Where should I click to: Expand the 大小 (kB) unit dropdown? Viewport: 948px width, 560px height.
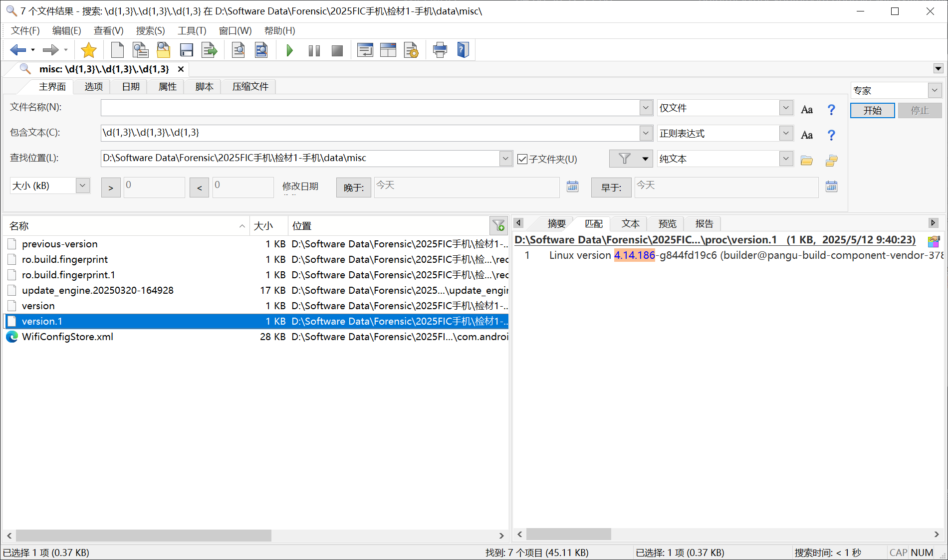(82, 186)
